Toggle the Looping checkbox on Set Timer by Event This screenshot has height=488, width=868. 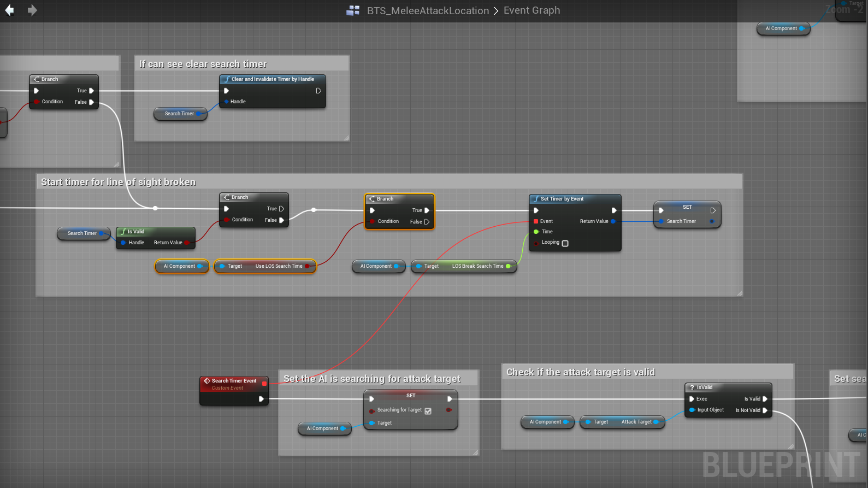point(565,243)
